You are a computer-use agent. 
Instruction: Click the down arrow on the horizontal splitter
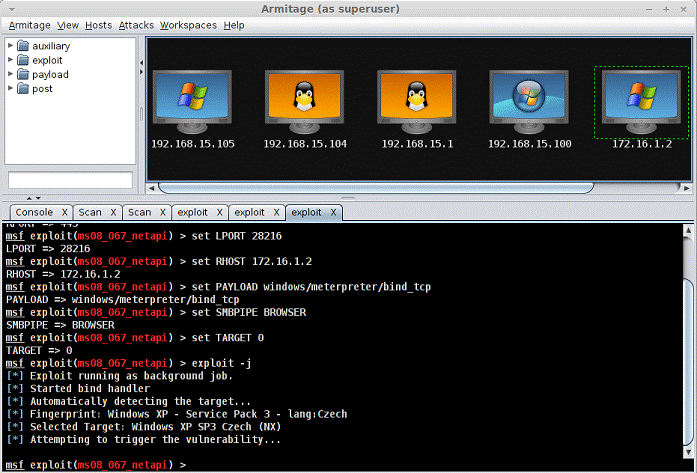pos(38,198)
